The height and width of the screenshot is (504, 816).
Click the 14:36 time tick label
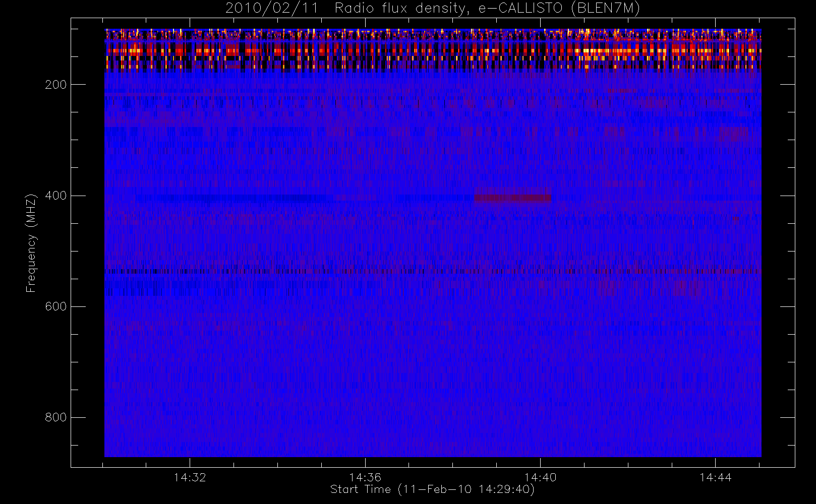(x=365, y=477)
